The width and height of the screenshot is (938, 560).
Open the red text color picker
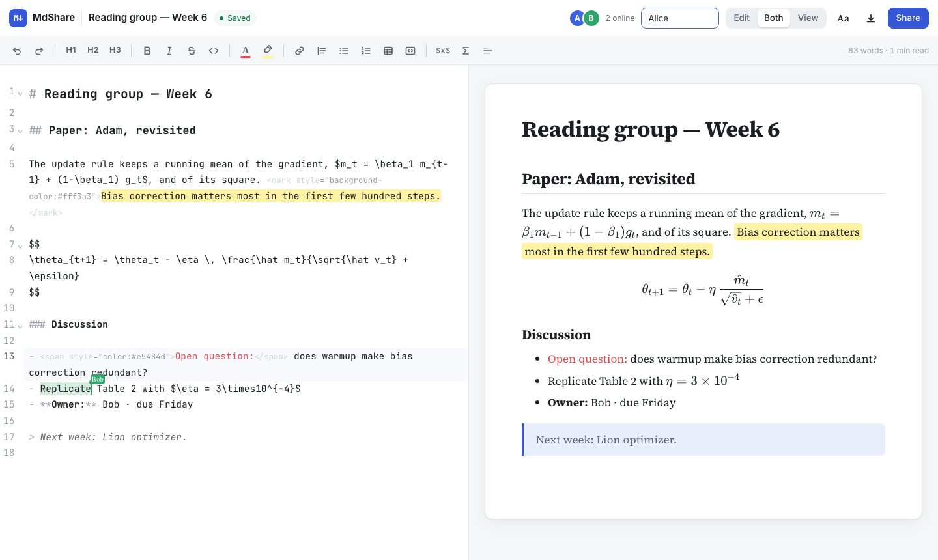246,51
